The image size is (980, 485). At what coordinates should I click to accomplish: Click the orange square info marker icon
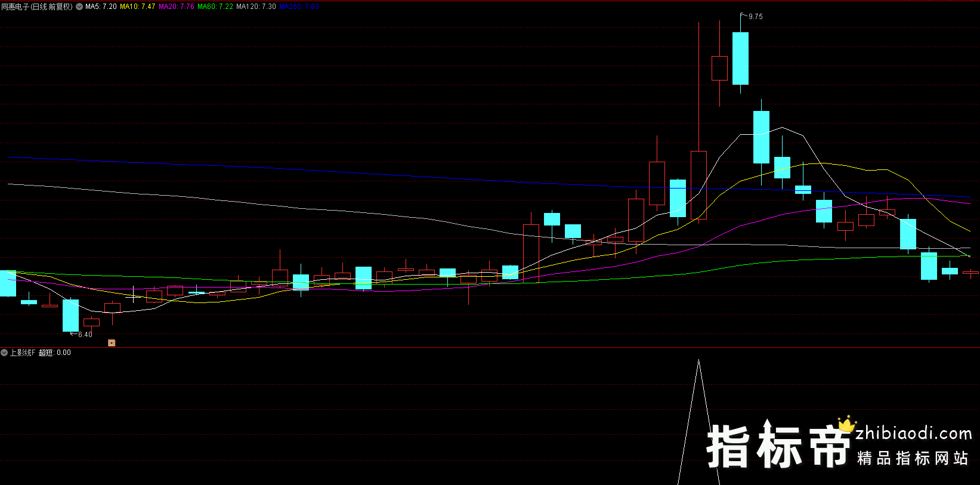click(112, 343)
